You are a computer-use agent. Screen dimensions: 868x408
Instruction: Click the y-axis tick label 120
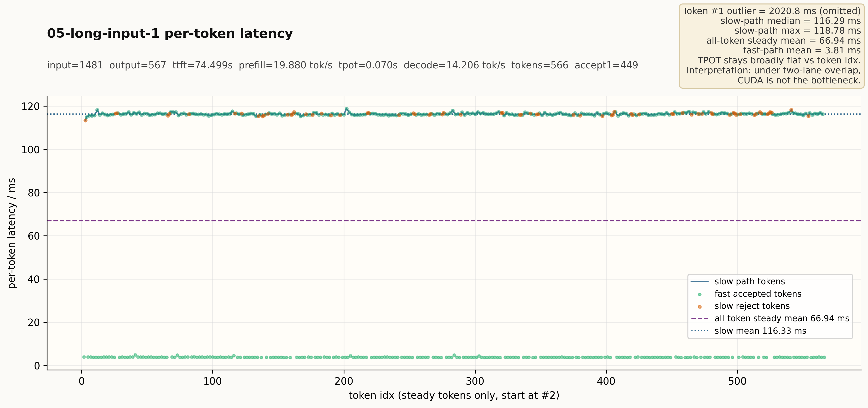30,106
